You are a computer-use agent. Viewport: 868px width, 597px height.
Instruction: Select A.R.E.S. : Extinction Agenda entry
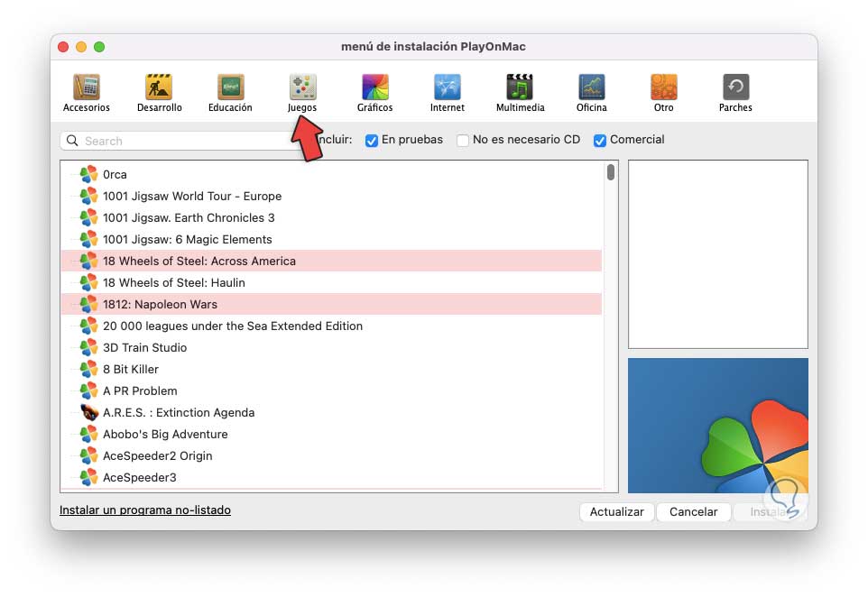pyautogui.click(x=331, y=412)
